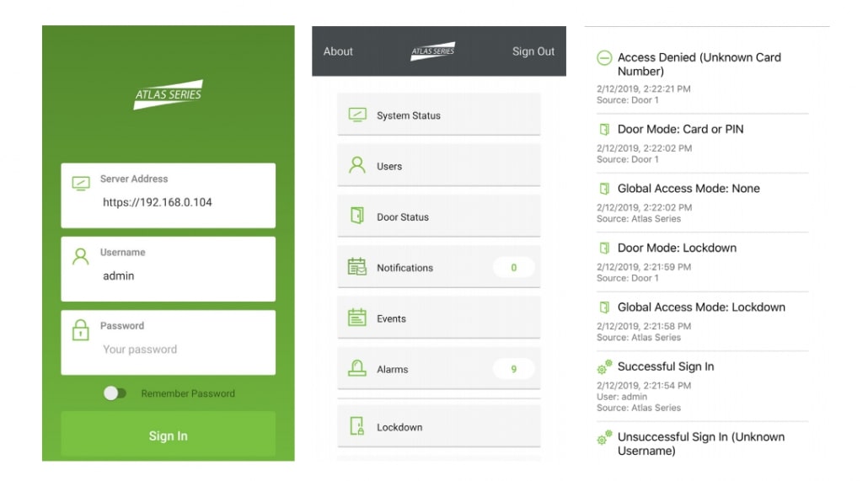
Task: Select the Lockdown menu option
Action: (x=438, y=427)
